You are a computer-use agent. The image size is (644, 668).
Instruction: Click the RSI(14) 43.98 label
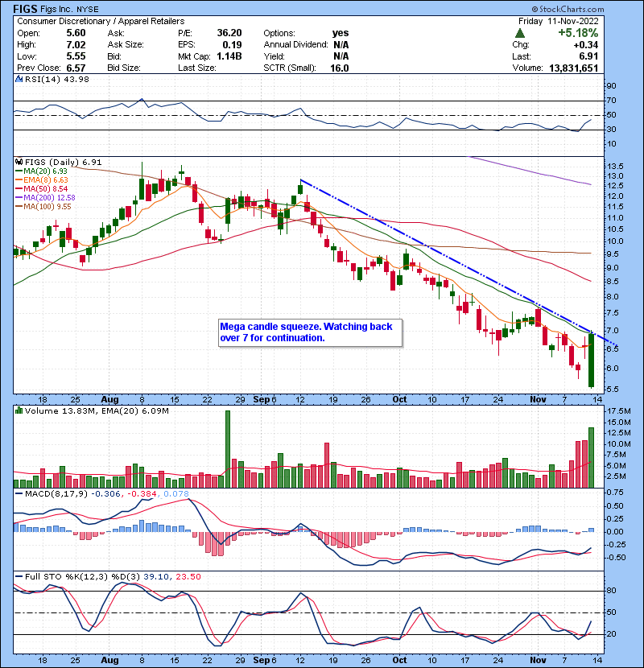point(56,79)
